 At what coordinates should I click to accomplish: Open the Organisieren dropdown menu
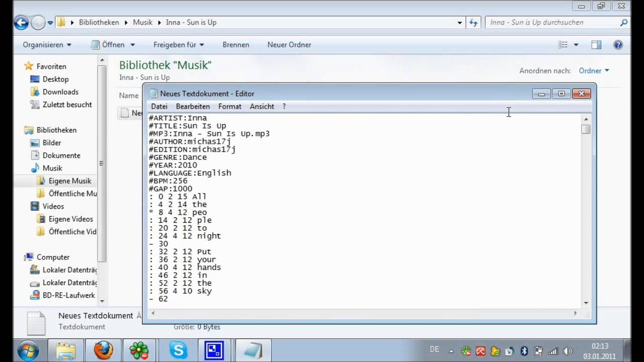coord(47,45)
